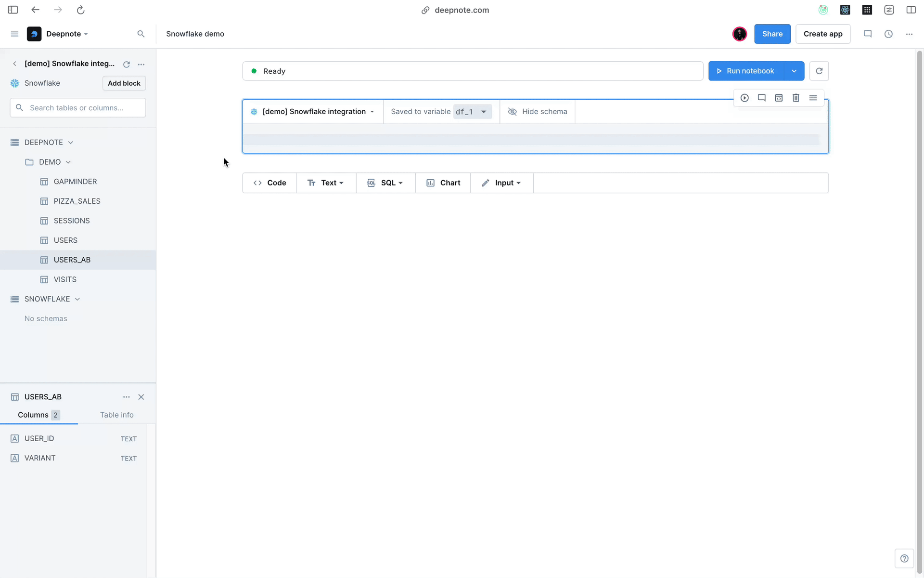The height and width of the screenshot is (578, 924).
Task: Click the notebook refresh icon
Action: tap(819, 71)
